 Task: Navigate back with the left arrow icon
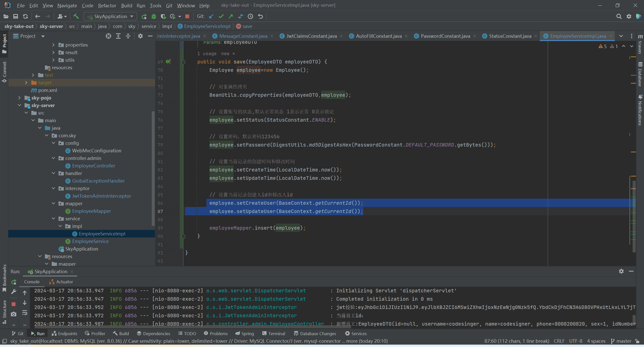point(37,17)
